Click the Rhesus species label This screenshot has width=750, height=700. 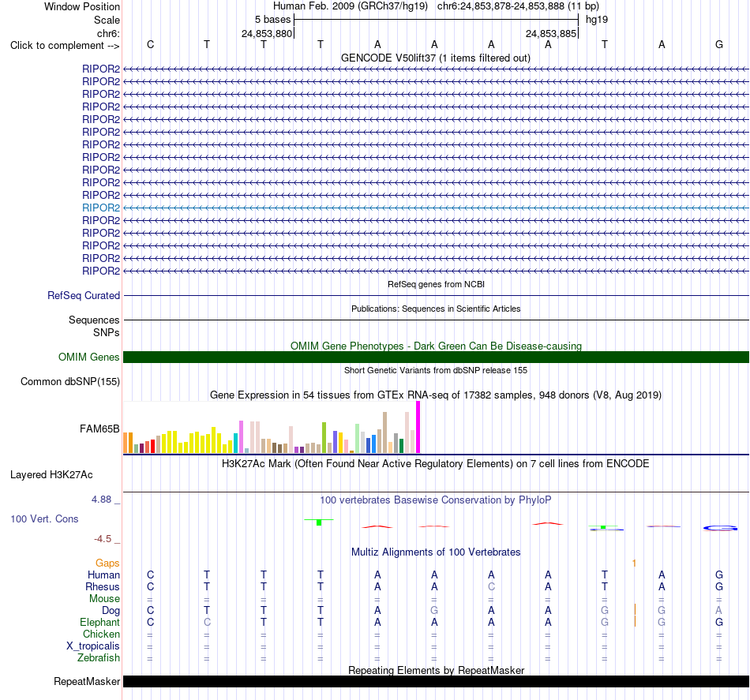(103, 586)
